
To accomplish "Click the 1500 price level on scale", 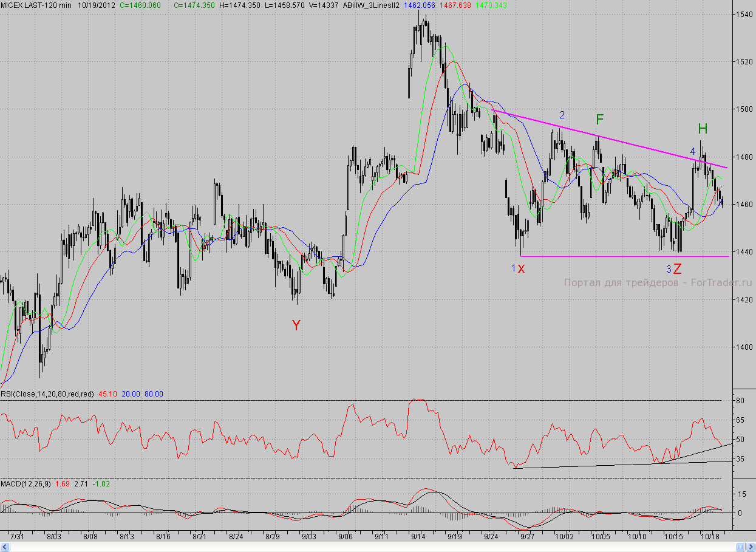I will click(743, 109).
